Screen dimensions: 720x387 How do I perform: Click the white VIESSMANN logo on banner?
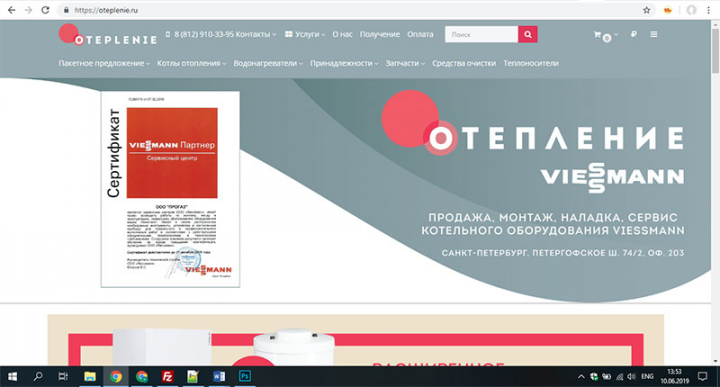612,177
